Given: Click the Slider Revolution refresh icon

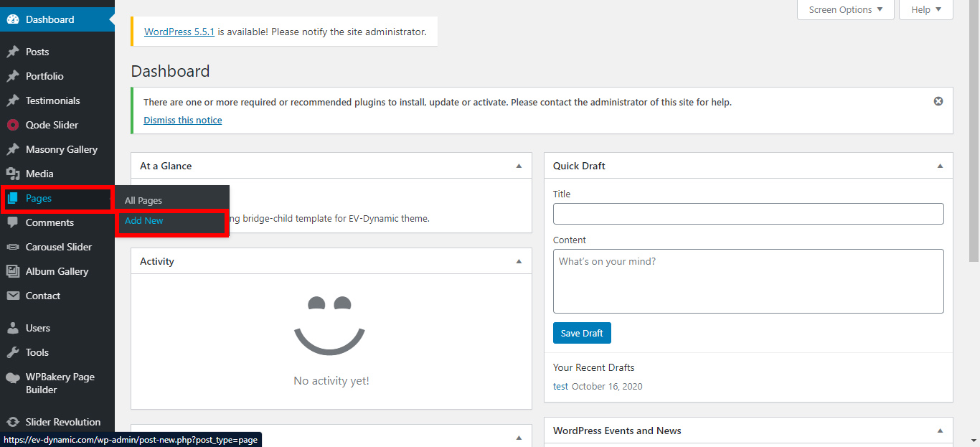Looking at the screenshot, I should click(x=13, y=422).
